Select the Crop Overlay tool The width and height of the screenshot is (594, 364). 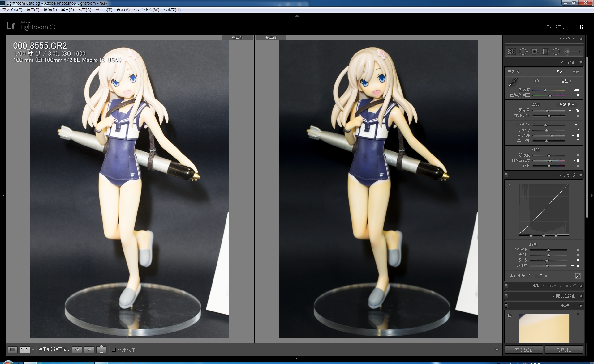tap(512, 52)
